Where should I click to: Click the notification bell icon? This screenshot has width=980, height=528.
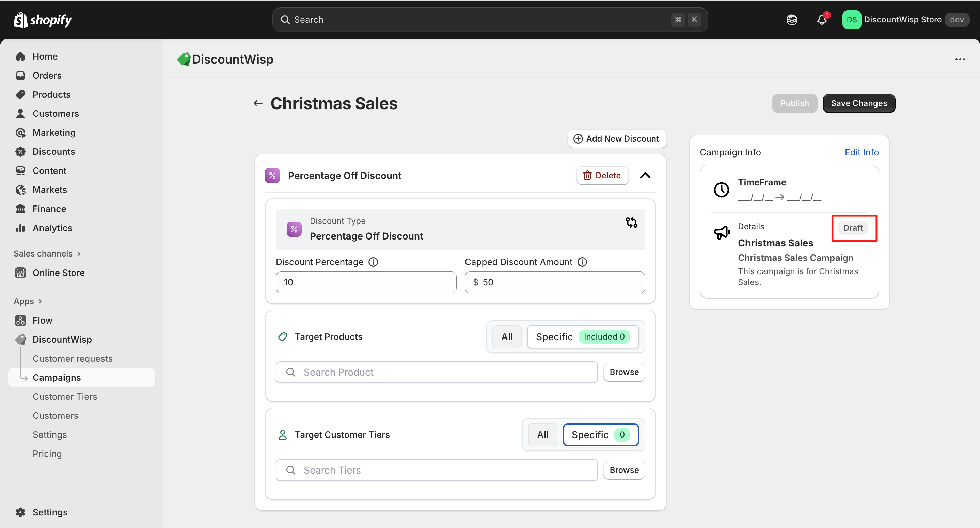[x=822, y=20]
